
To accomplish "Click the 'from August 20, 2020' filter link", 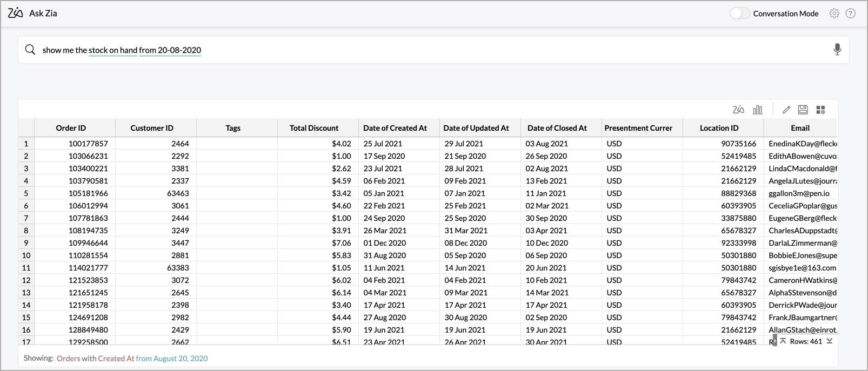I will [171, 359].
